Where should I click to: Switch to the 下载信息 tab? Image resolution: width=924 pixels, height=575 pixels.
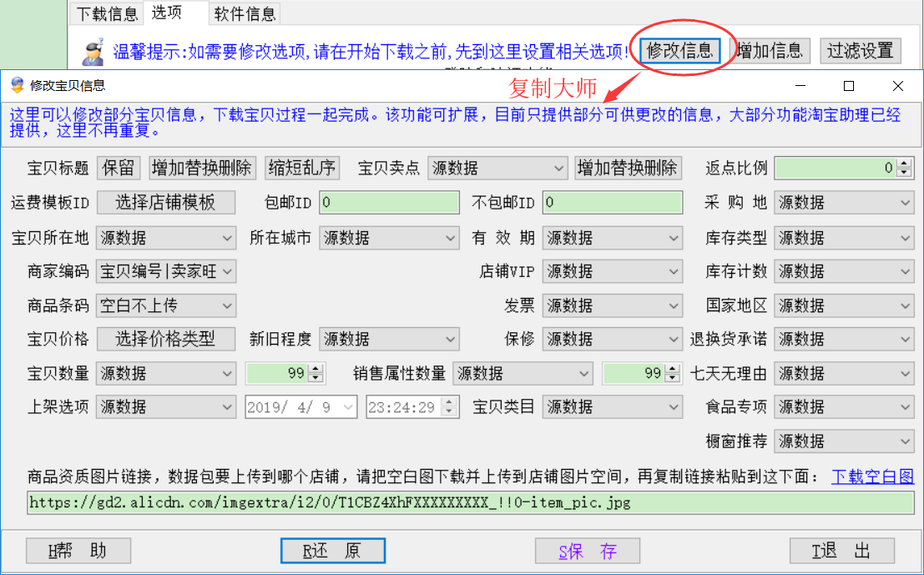point(107,13)
